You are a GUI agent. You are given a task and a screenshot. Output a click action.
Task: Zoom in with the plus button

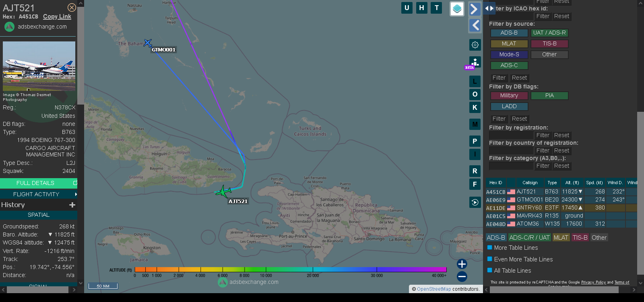462,264
